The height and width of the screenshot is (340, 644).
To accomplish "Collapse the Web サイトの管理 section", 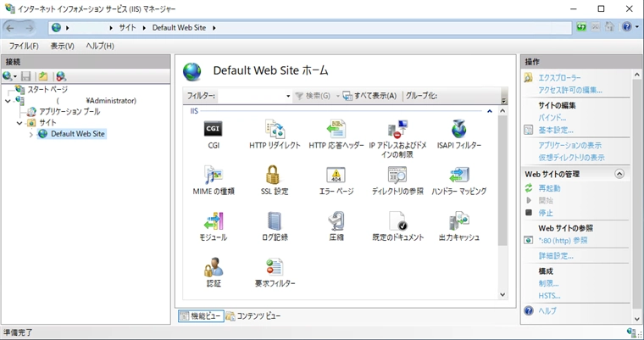I will 619,174.
